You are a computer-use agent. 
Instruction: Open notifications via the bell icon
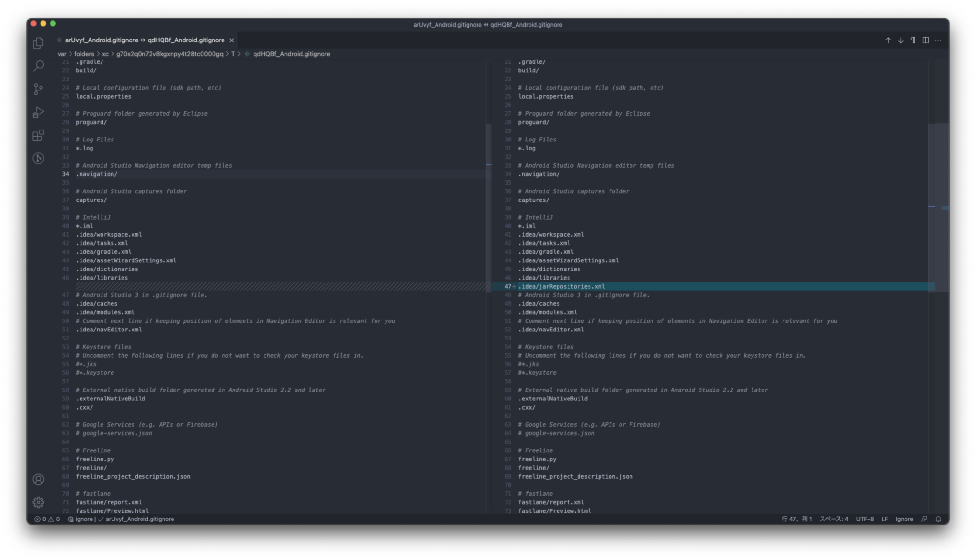pos(938,519)
